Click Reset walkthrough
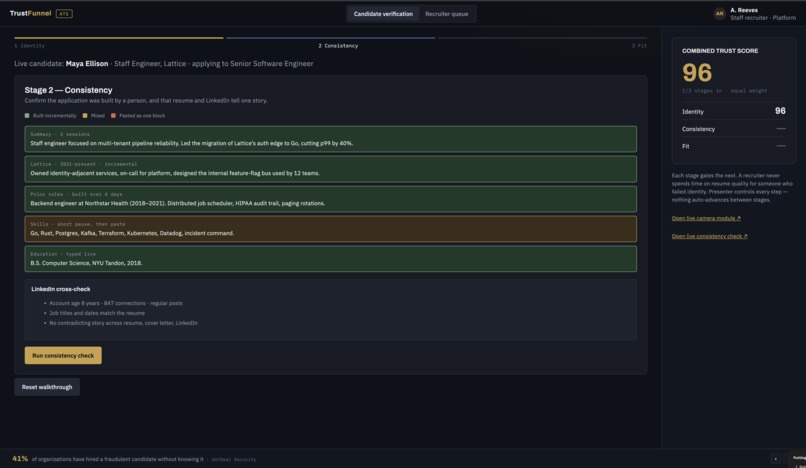The height and width of the screenshot is (468, 806). click(x=47, y=387)
